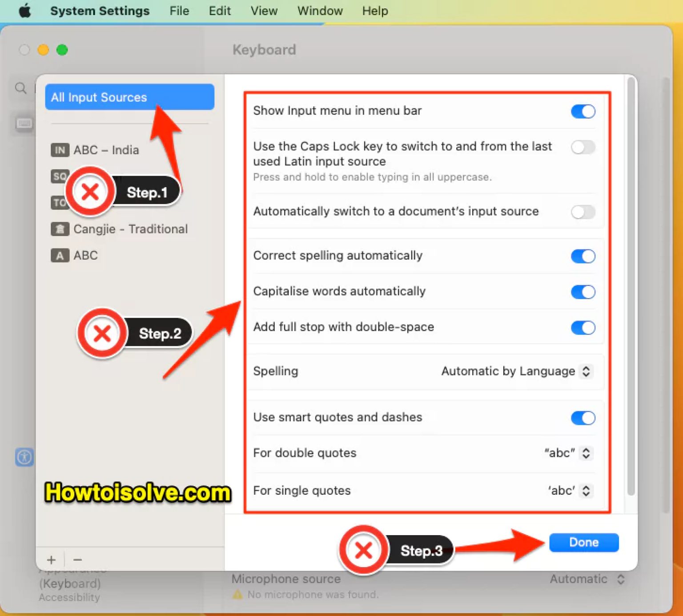Open the Keyboard section icon in sidebar

coord(24,124)
